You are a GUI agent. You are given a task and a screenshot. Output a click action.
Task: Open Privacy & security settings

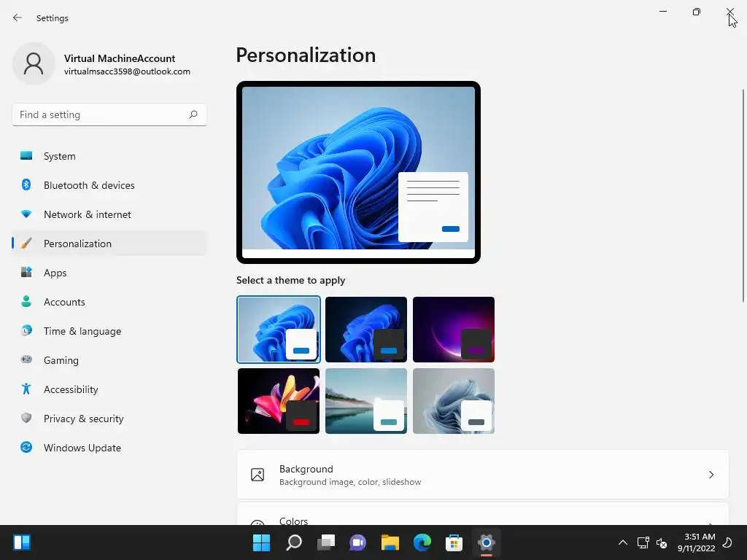pos(109,418)
